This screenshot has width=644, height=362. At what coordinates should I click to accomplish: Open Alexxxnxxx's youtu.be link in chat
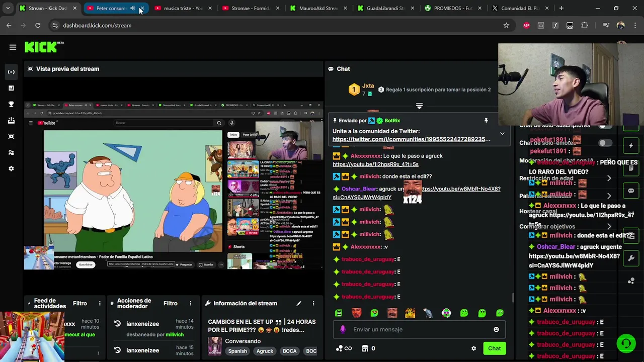coord(375,164)
